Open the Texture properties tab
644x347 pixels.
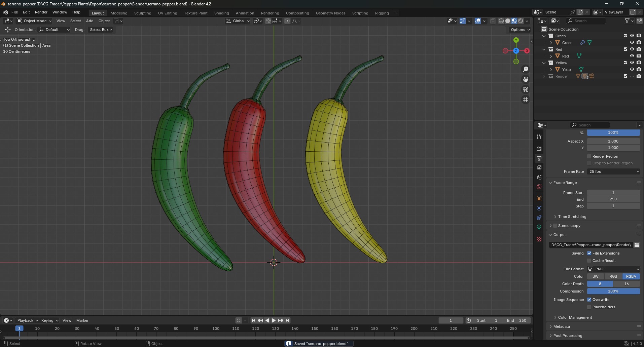tap(539, 239)
